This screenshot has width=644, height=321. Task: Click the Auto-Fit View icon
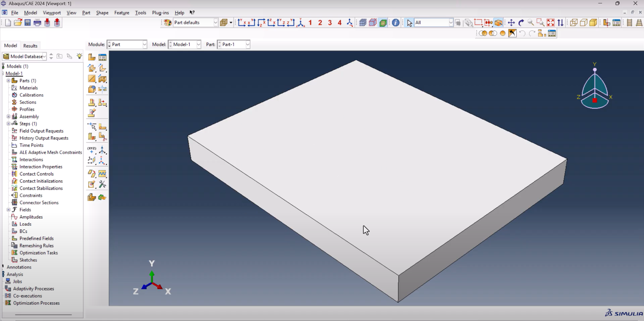coord(551,23)
